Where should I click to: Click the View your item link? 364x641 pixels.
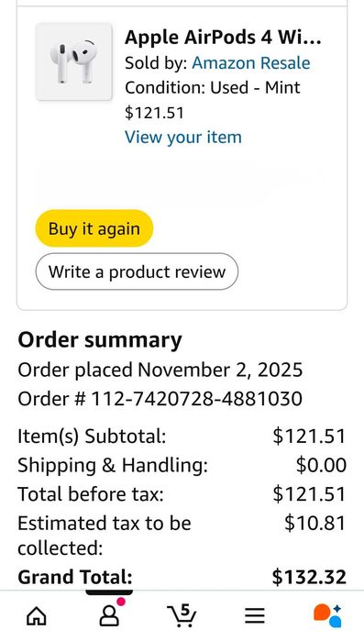[183, 137]
